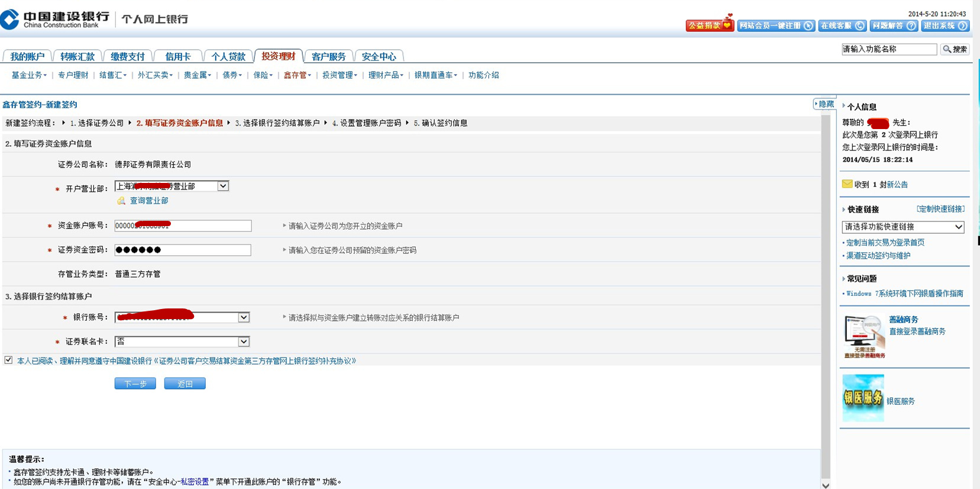Click 网站会员一键注册 button
The height and width of the screenshot is (489, 980).
point(776,25)
